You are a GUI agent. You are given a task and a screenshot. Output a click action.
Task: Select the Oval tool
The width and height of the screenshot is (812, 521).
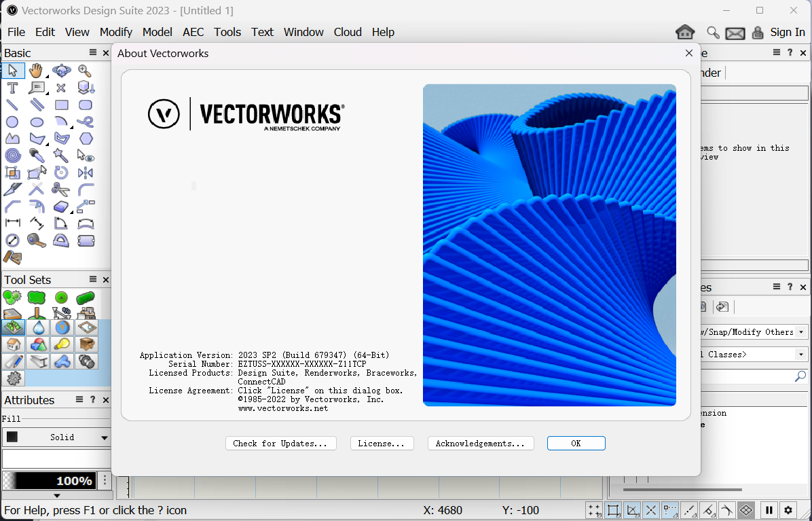point(36,122)
